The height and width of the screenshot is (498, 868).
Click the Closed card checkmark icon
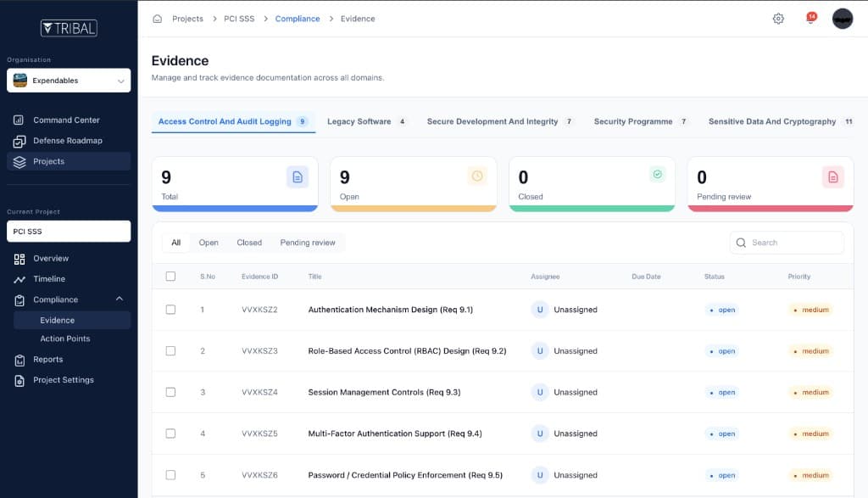(x=657, y=175)
